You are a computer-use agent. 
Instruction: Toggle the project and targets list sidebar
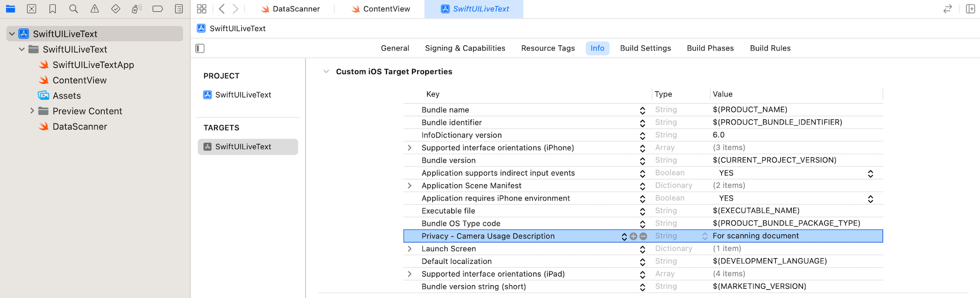click(200, 48)
